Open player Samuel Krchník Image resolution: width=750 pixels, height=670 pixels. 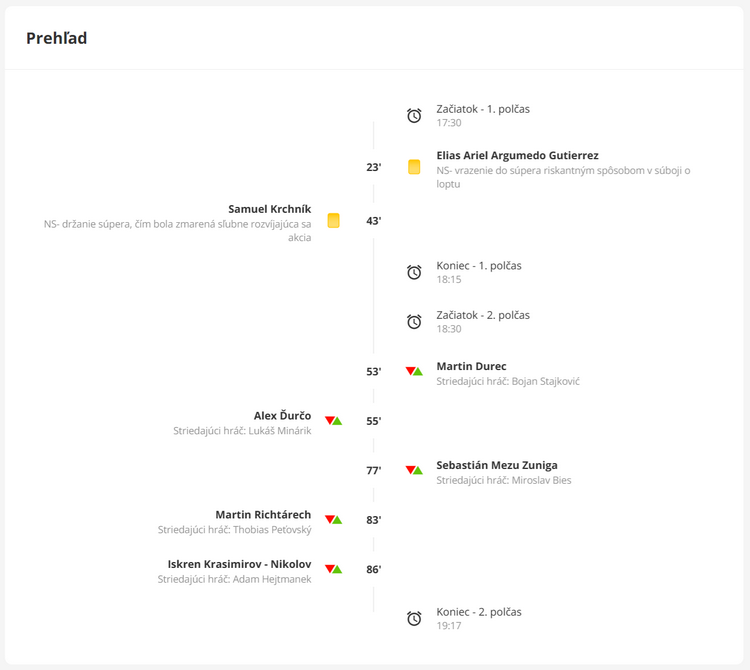[x=269, y=209]
